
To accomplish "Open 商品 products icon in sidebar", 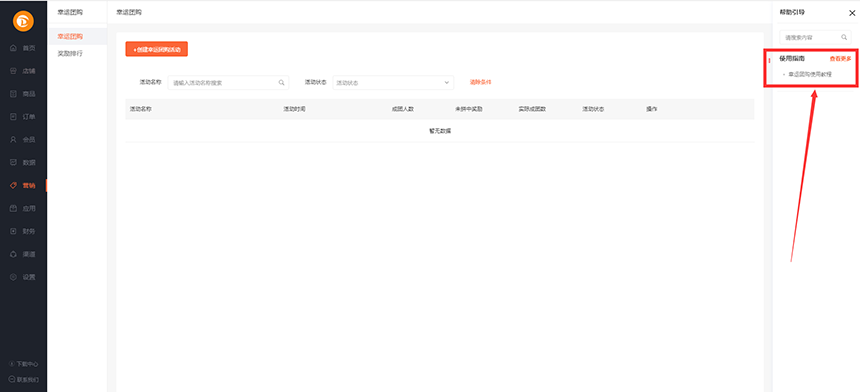I will click(14, 94).
